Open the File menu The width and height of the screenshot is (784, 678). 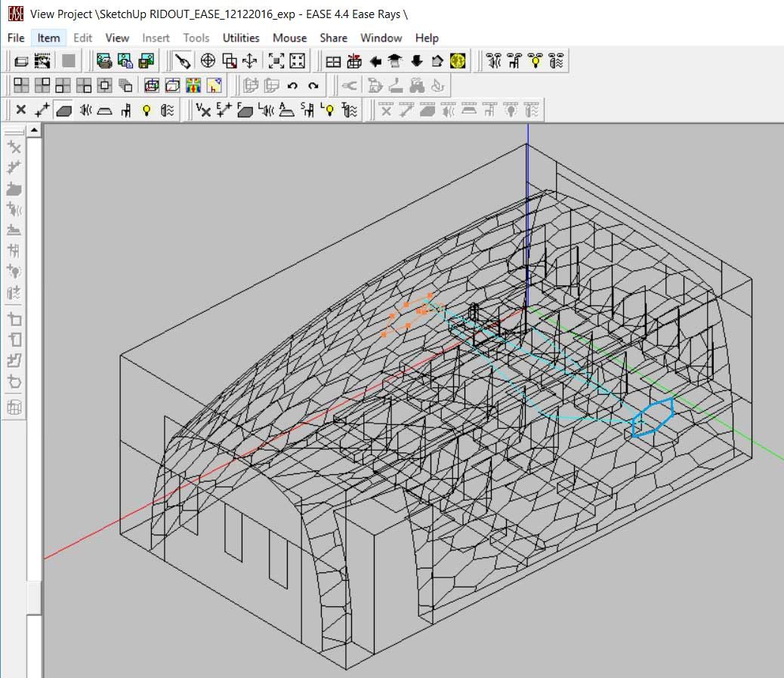point(16,38)
